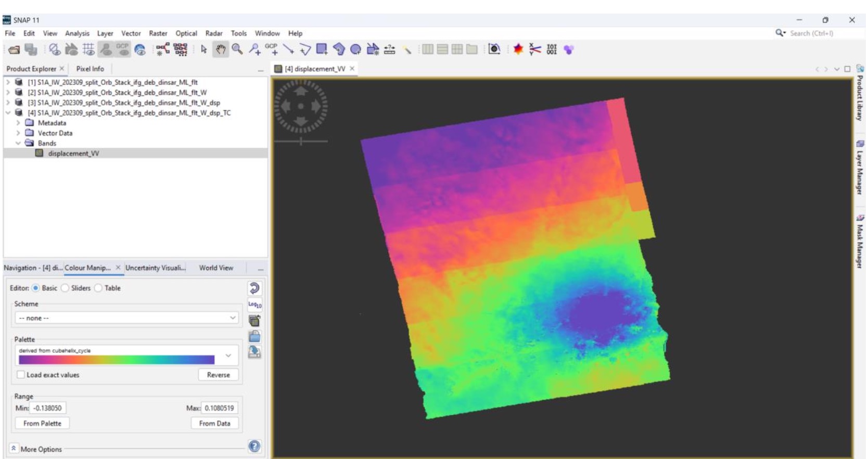Expand the Metadata folder node
The height and width of the screenshot is (459, 868).
click(x=18, y=123)
